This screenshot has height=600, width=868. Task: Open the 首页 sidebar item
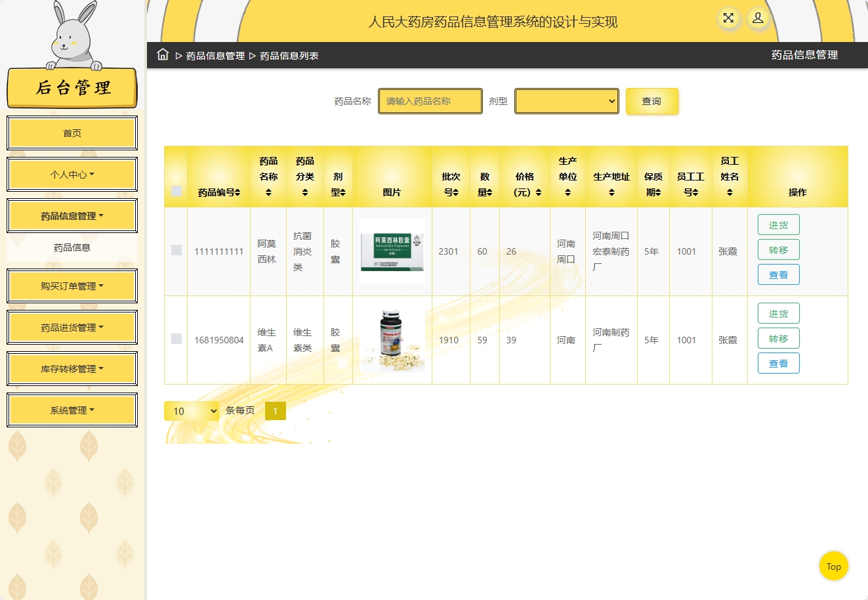(x=72, y=133)
